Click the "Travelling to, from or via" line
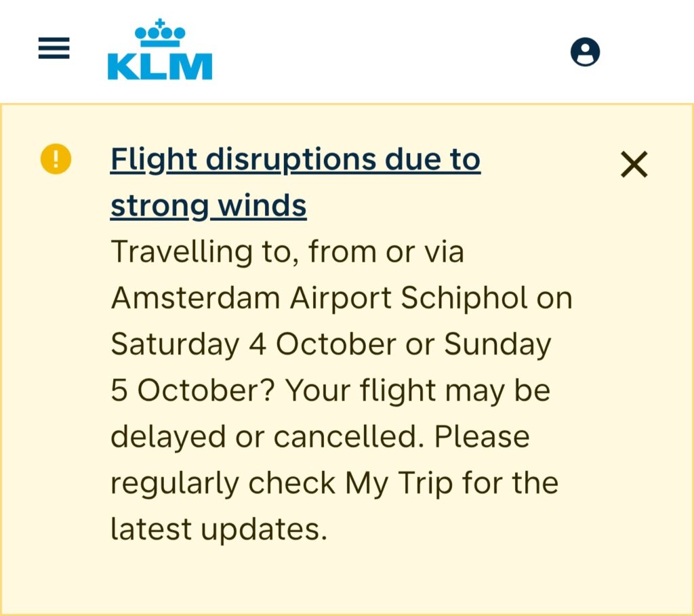The height and width of the screenshot is (616, 694). click(x=287, y=252)
